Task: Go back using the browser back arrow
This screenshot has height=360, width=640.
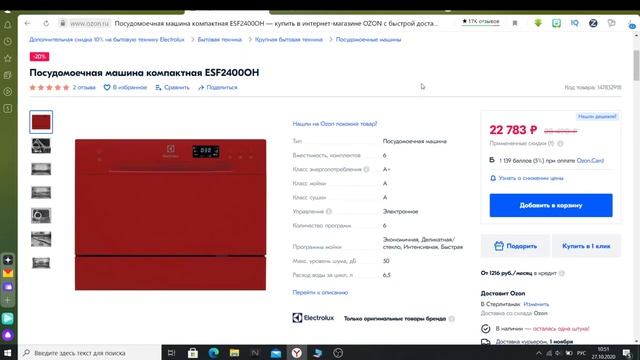Action: click(x=27, y=23)
